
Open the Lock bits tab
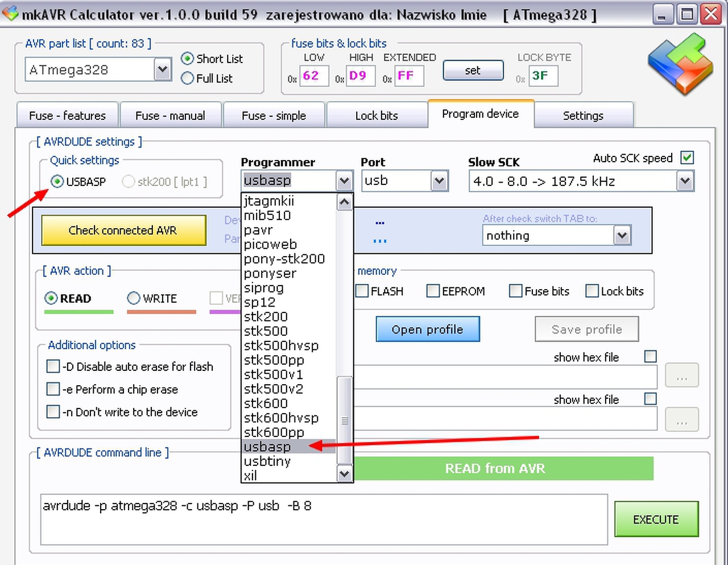tap(377, 116)
